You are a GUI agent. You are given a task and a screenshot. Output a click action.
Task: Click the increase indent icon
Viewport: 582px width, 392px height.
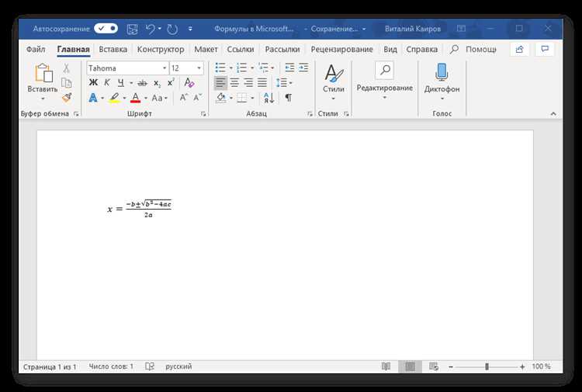(303, 68)
